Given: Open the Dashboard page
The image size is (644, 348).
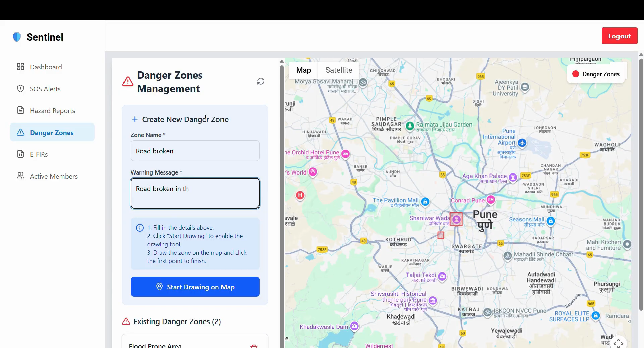Looking at the screenshot, I should [x=46, y=67].
